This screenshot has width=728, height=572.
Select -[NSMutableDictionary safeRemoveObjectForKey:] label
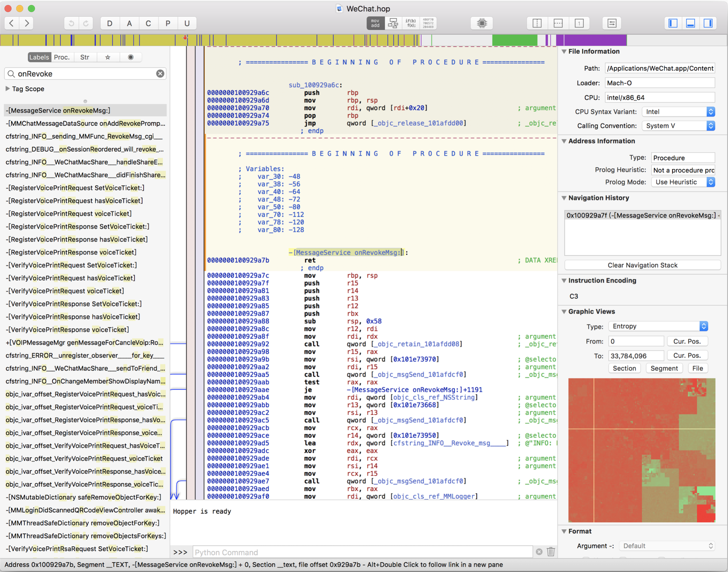pos(86,497)
